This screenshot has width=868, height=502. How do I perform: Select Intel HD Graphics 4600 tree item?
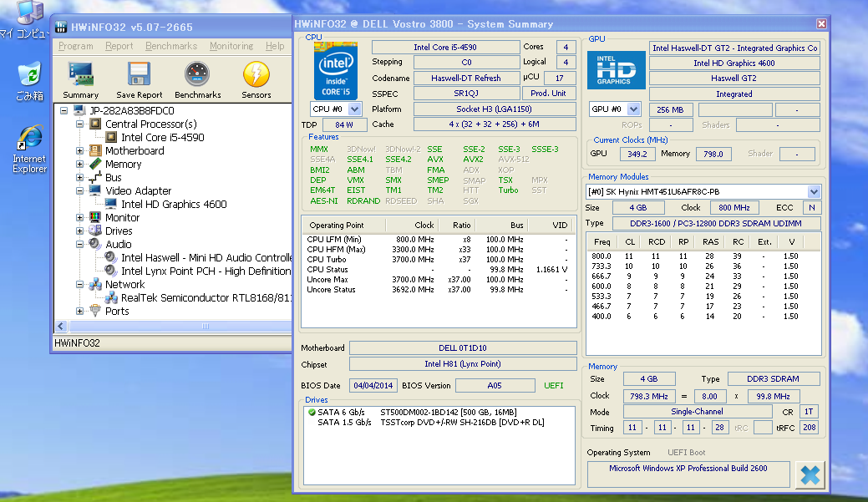174,205
